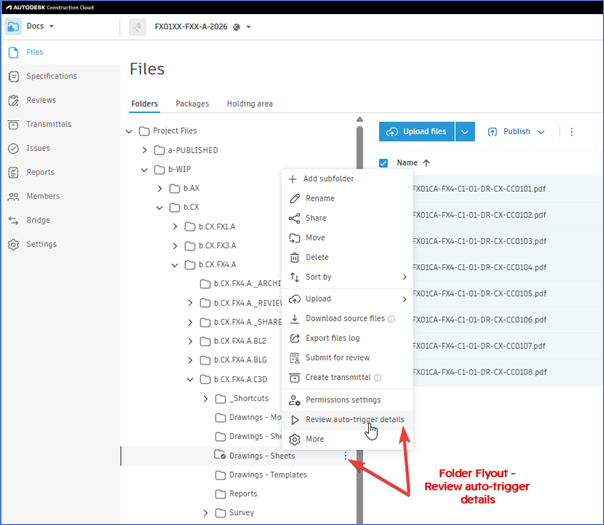
Task: Collapse the b-WIP folder
Action: tap(144, 169)
